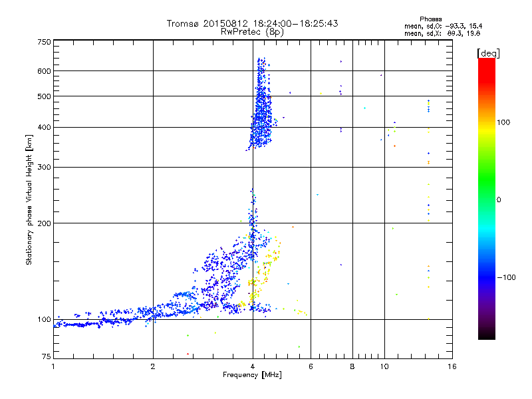Click the x-axis tick label '8'

tap(352, 366)
